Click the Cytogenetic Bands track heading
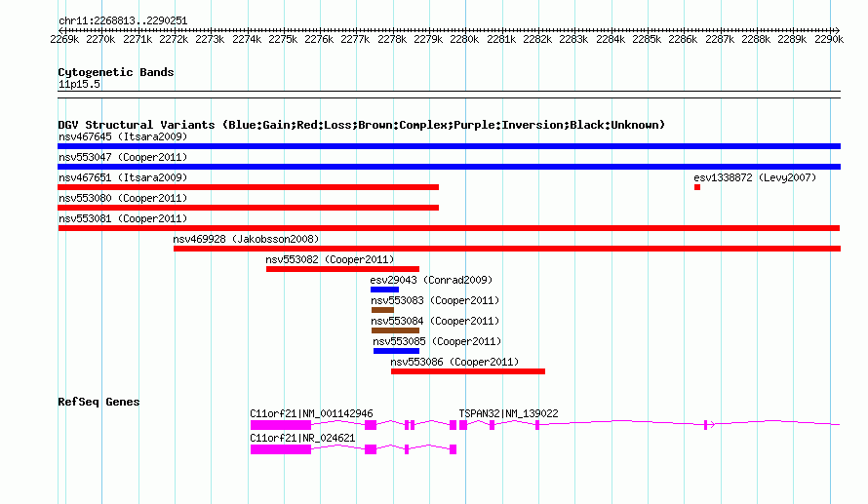The width and height of the screenshot is (868, 504). tap(116, 72)
